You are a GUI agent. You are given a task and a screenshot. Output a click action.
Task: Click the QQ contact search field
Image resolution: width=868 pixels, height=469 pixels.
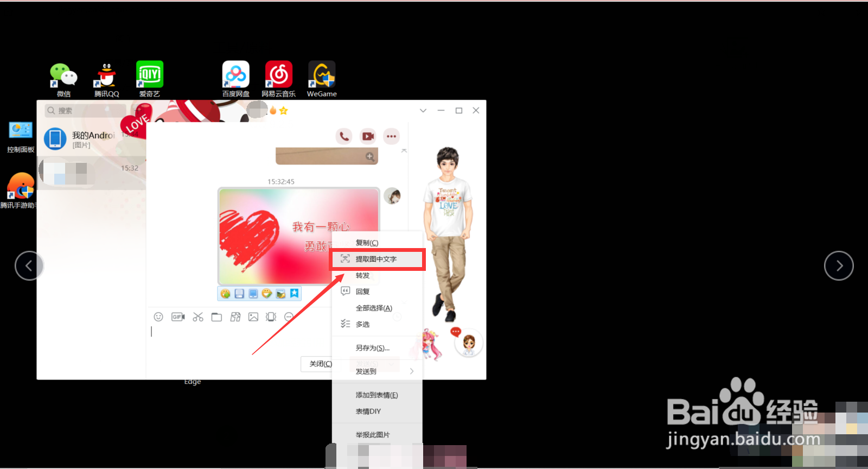[x=85, y=110]
